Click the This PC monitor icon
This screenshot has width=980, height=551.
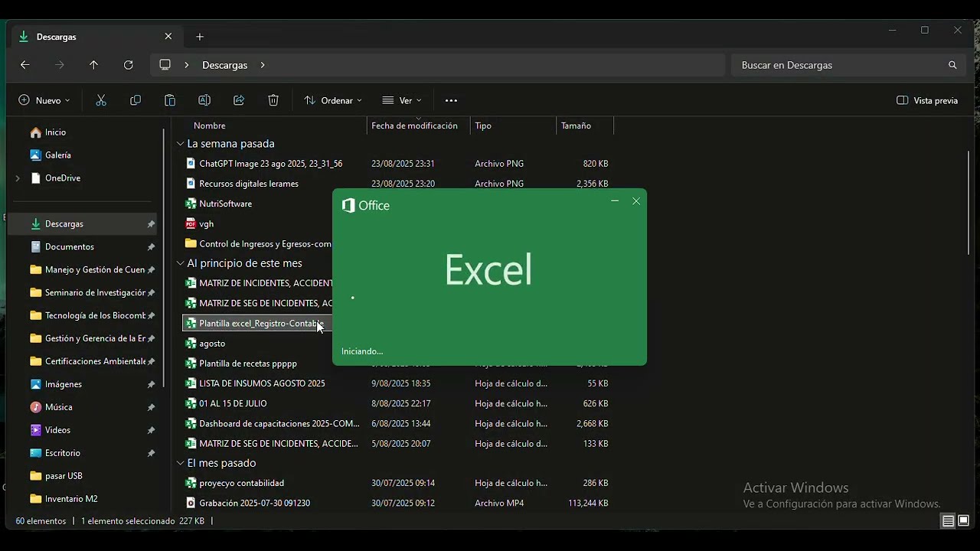pos(165,65)
